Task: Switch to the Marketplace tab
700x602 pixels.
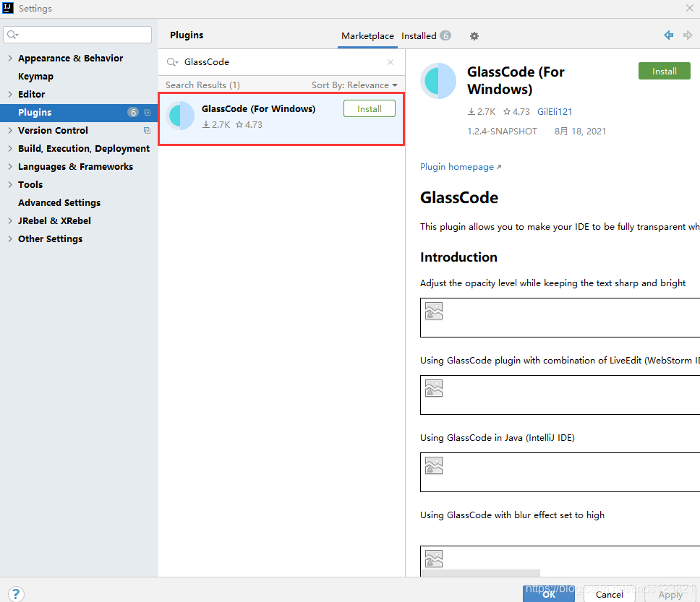Action: tap(367, 35)
